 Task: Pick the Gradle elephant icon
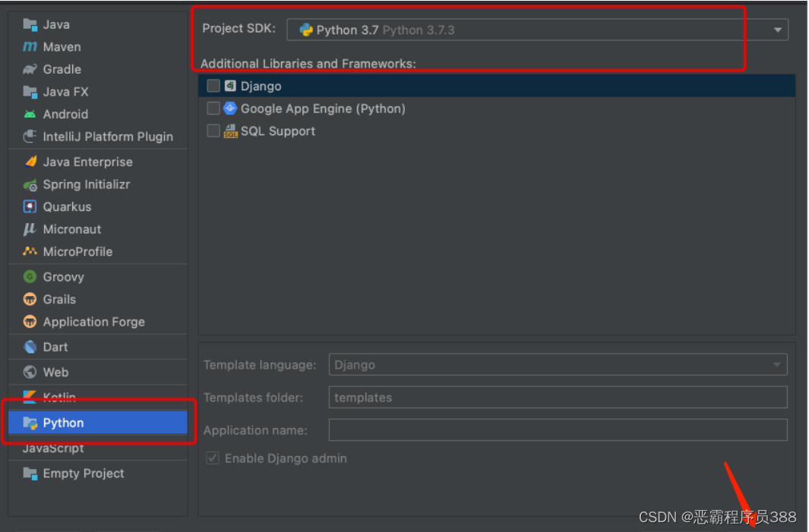tap(30, 69)
